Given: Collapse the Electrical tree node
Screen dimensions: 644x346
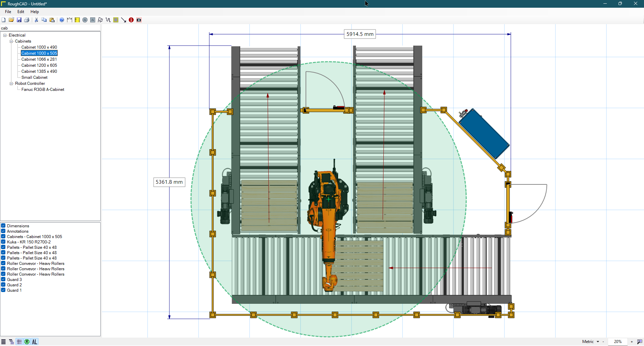Looking at the screenshot, I should pos(5,35).
